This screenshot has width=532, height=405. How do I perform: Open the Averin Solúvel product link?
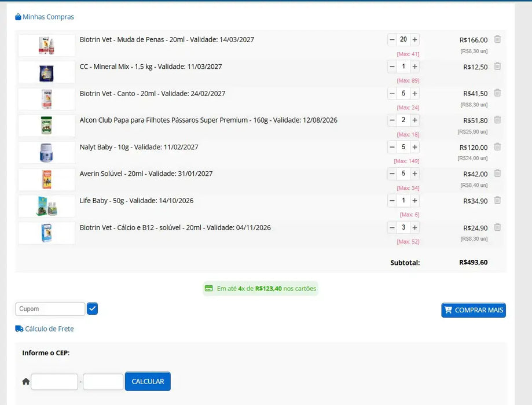146,174
